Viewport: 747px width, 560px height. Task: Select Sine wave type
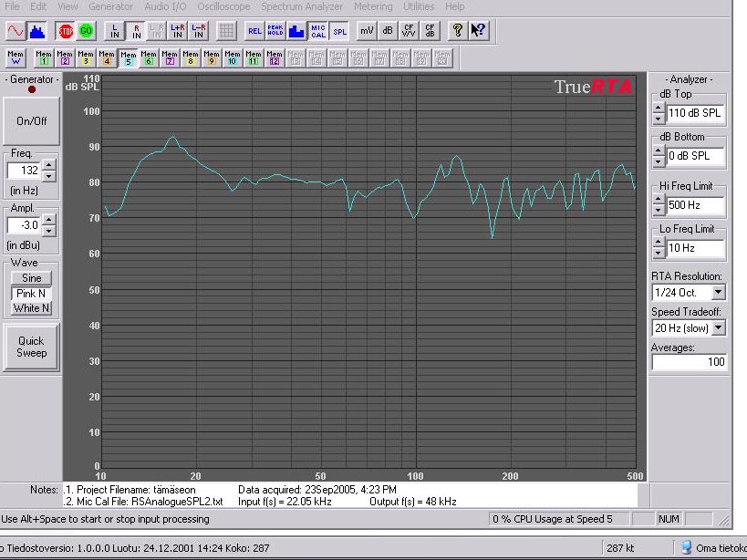31,278
